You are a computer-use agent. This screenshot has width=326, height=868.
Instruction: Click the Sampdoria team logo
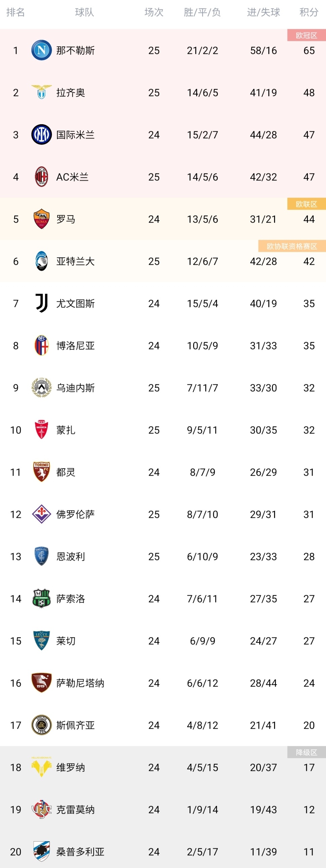[41, 851]
